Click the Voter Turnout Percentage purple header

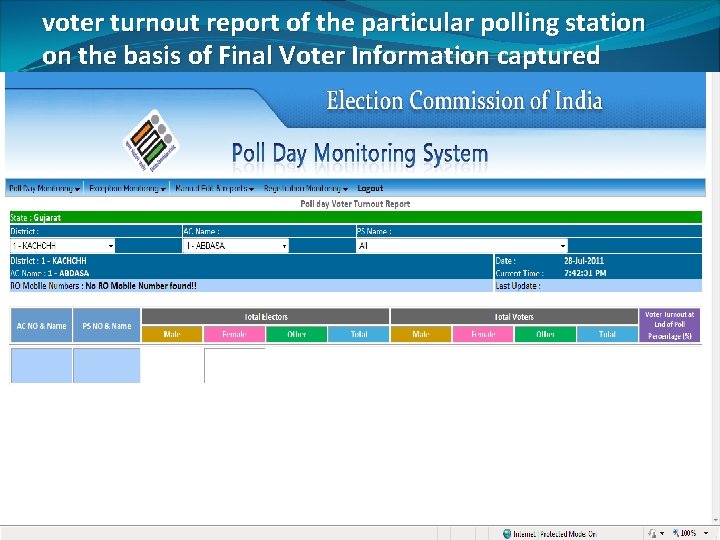tap(669, 326)
